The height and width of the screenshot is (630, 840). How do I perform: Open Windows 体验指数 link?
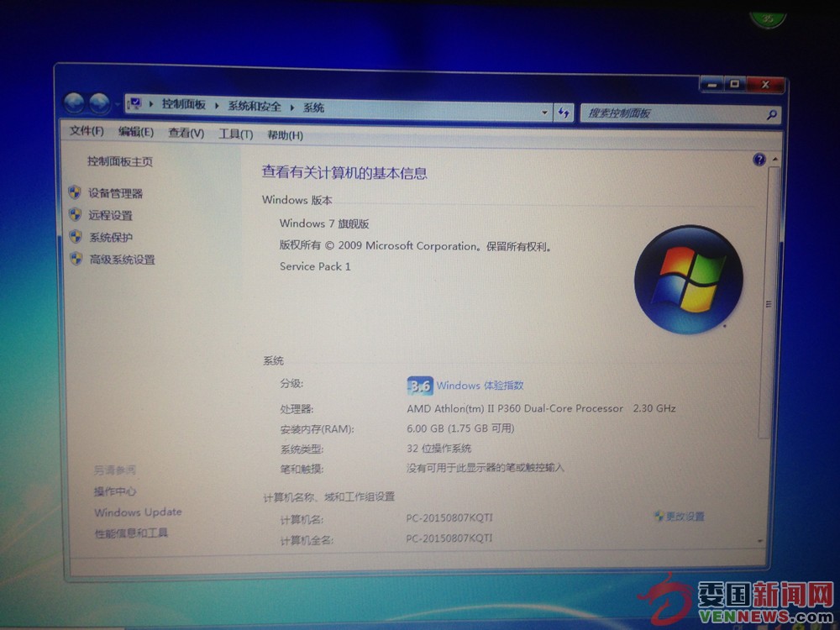pyautogui.click(x=480, y=386)
